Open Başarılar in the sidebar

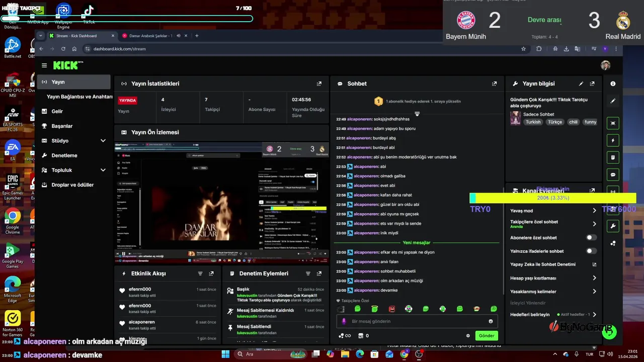coord(62,126)
